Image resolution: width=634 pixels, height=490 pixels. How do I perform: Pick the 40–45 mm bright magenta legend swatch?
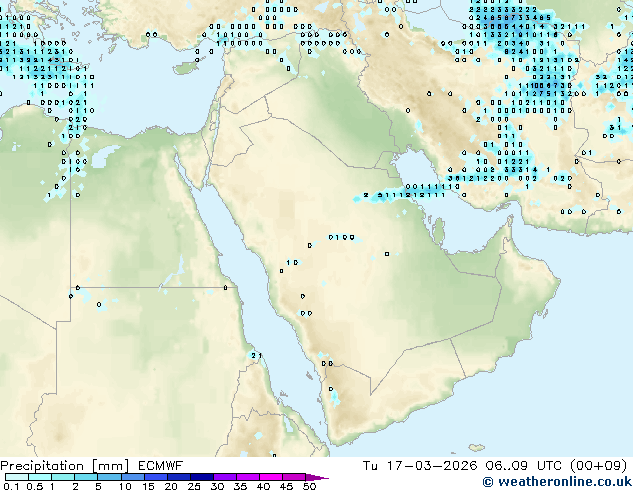click(271, 477)
